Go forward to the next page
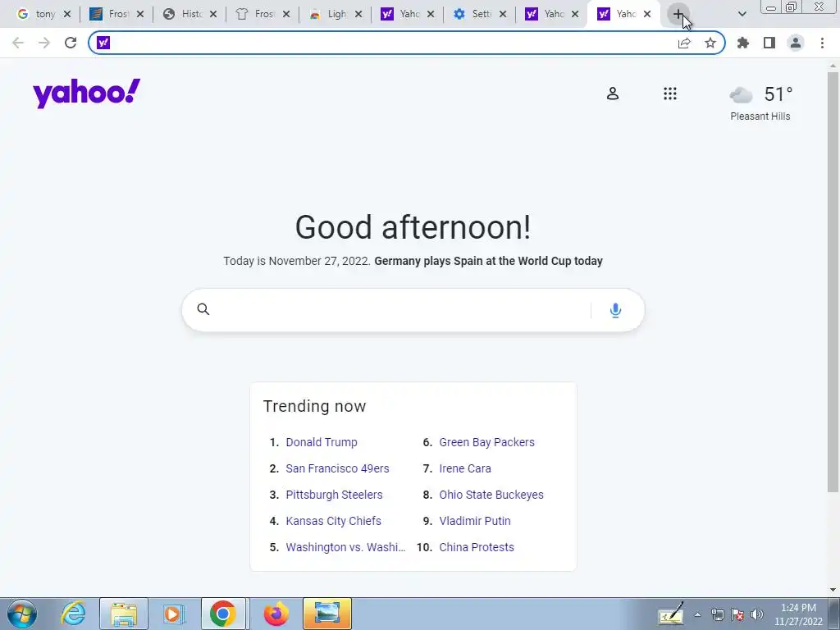840x630 pixels. coord(44,43)
